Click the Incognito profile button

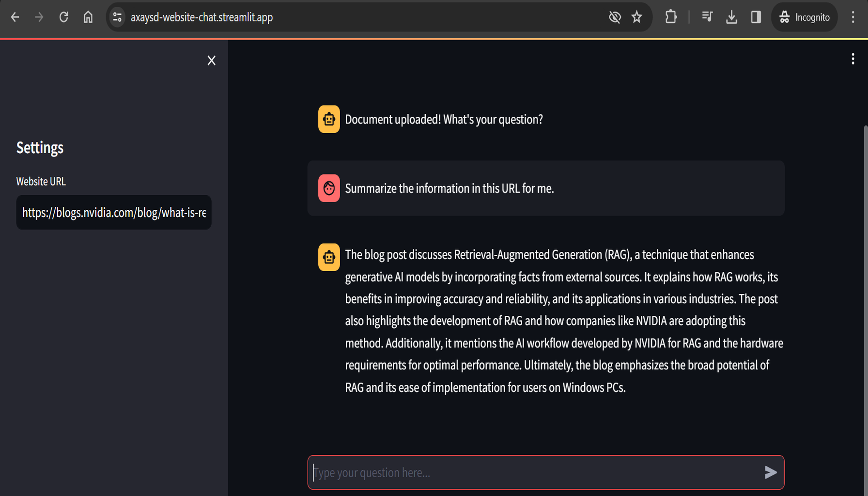click(804, 17)
